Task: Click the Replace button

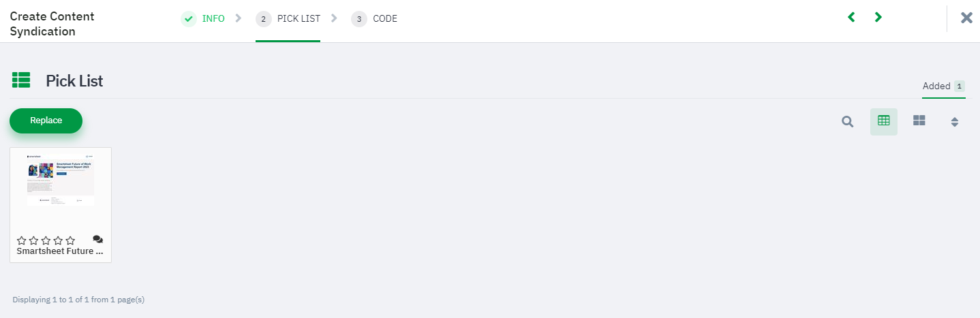Action: [46, 121]
